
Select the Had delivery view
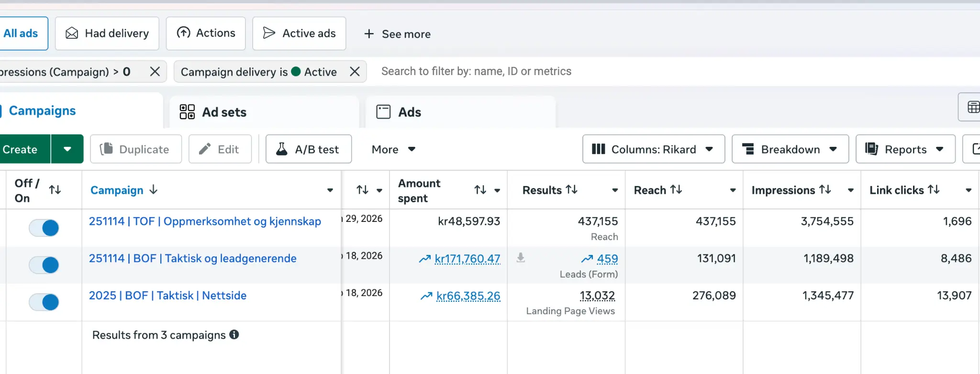(107, 33)
